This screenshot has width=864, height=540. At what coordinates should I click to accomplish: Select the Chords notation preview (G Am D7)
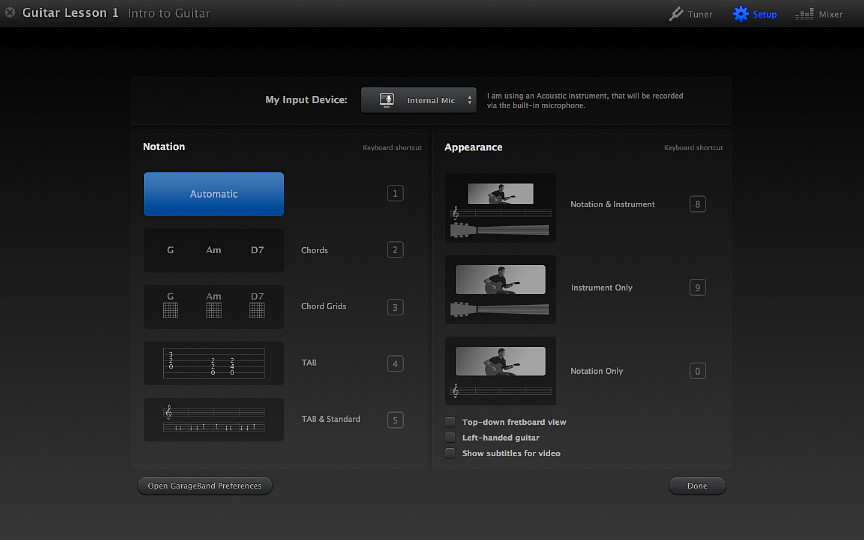214,250
